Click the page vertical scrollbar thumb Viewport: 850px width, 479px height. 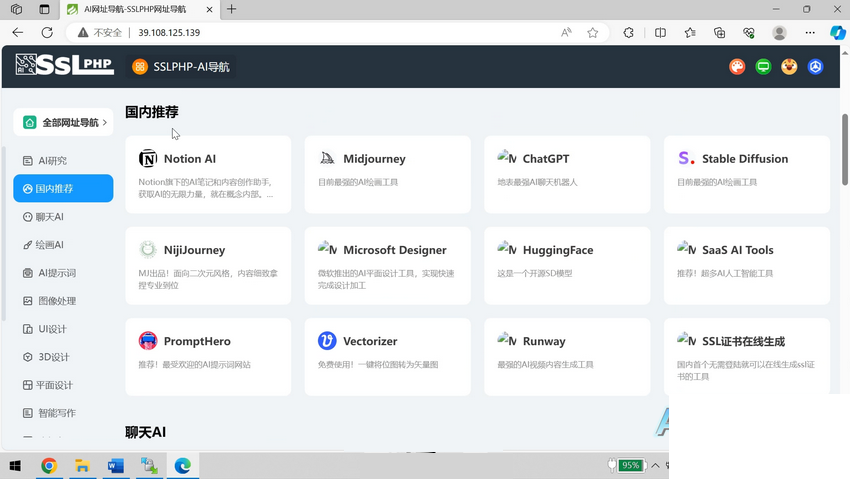tap(845, 150)
